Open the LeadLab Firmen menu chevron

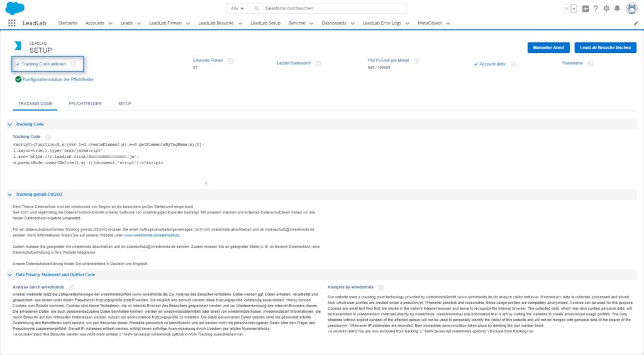(188, 23)
